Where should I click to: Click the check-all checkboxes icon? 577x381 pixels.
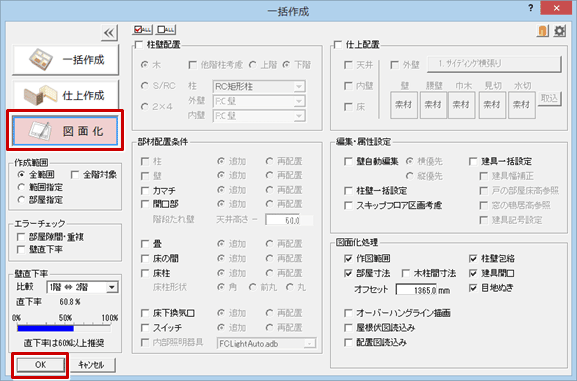[142, 30]
